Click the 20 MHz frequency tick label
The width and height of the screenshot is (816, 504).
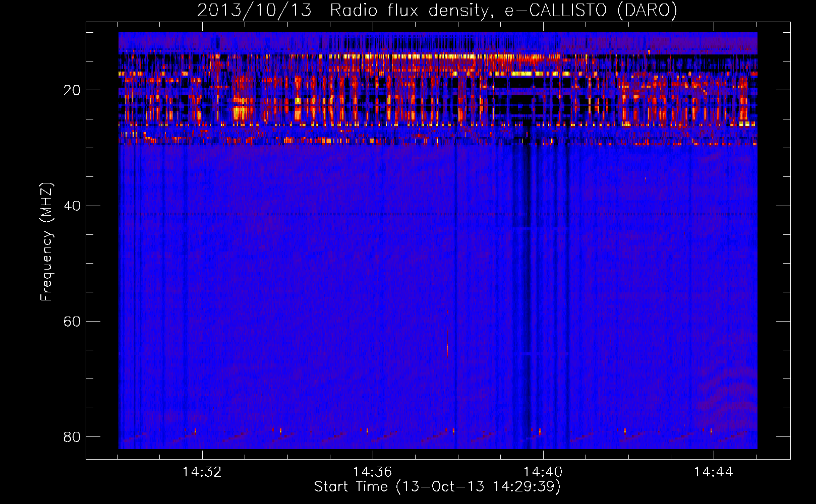tap(72, 90)
